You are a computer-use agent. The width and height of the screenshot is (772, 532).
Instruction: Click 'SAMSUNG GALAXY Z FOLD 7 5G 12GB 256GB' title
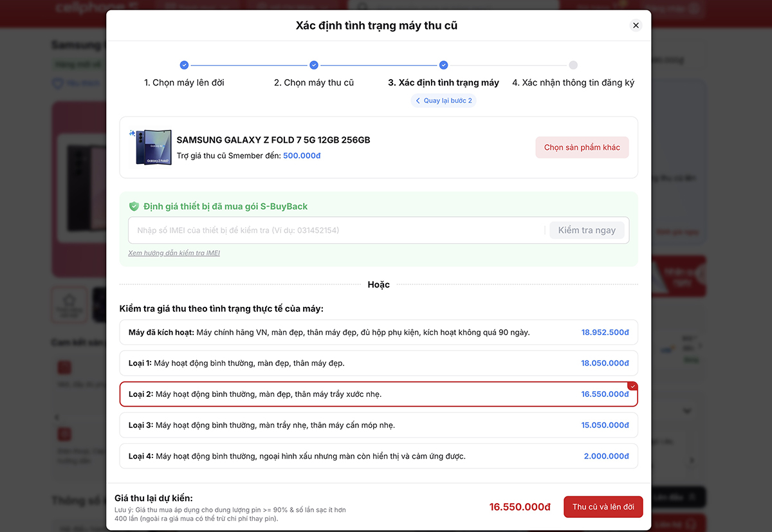273,140
